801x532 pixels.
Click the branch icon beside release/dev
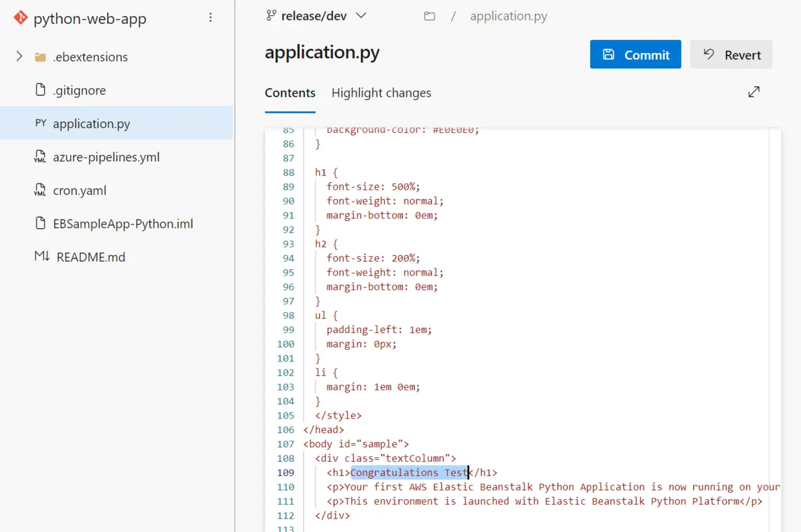click(271, 15)
